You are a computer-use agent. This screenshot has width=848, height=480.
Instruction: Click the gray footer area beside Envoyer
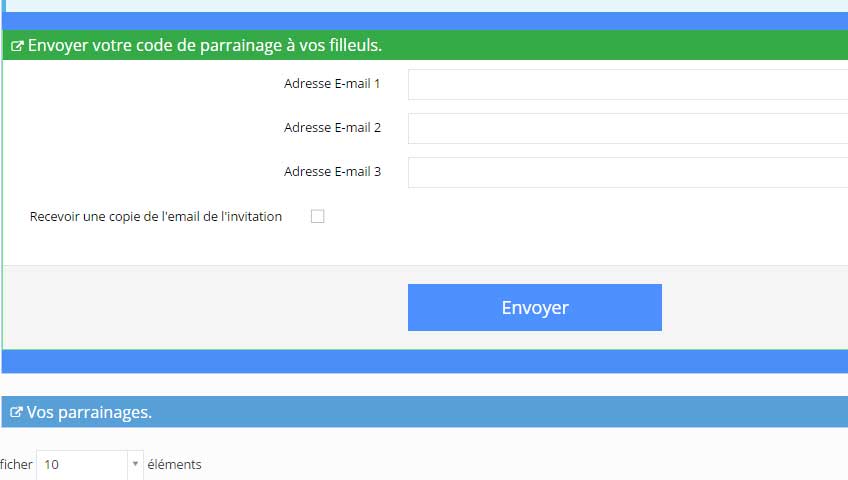click(x=206, y=307)
